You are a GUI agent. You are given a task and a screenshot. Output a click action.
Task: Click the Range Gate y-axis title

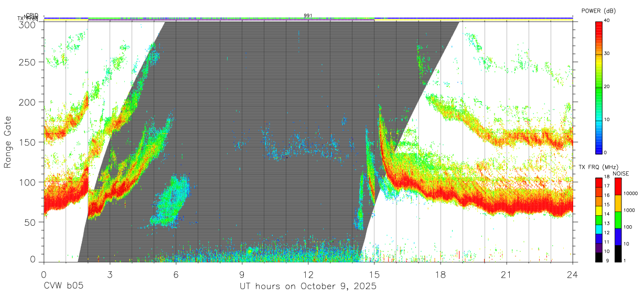point(8,142)
